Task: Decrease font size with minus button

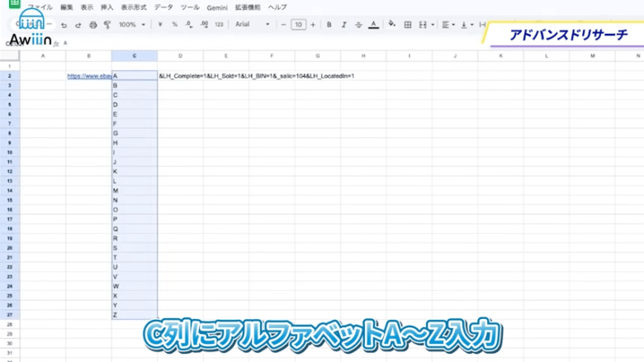Action: point(283,25)
